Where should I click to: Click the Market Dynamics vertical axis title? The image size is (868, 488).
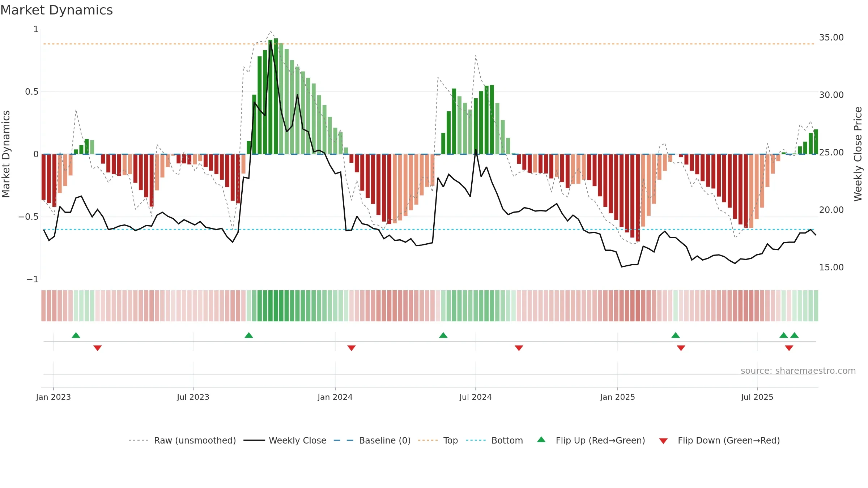pyautogui.click(x=6, y=154)
